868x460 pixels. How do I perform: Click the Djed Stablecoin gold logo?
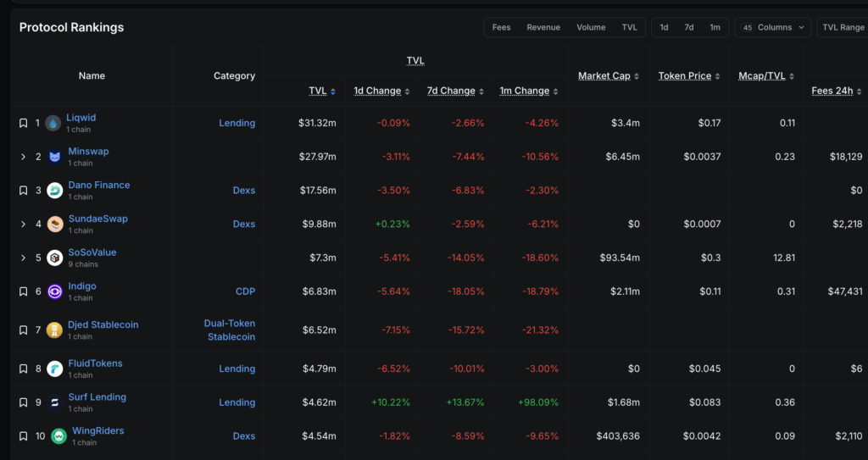54,330
